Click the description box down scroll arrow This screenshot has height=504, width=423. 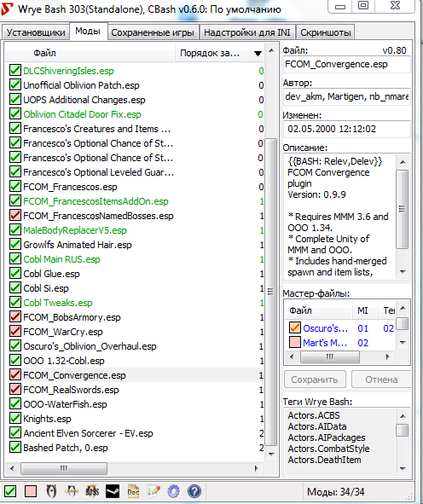click(x=403, y=272)
